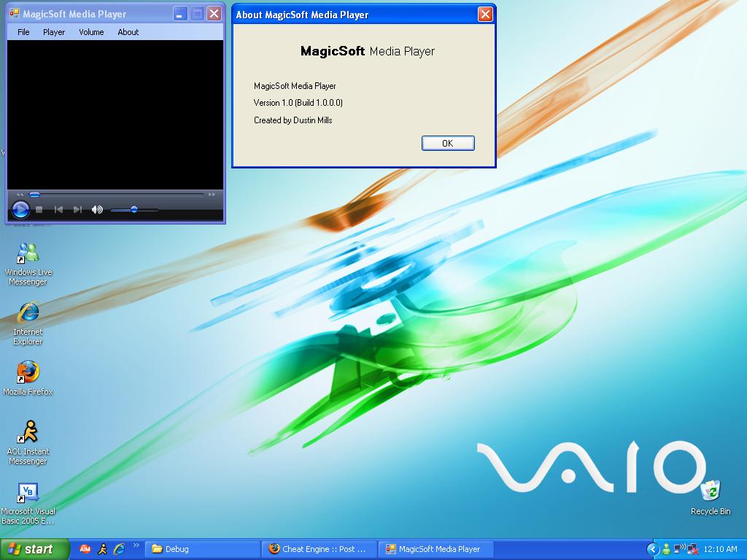
Task: Open the Player menu
Action: [x=54, y=32]
